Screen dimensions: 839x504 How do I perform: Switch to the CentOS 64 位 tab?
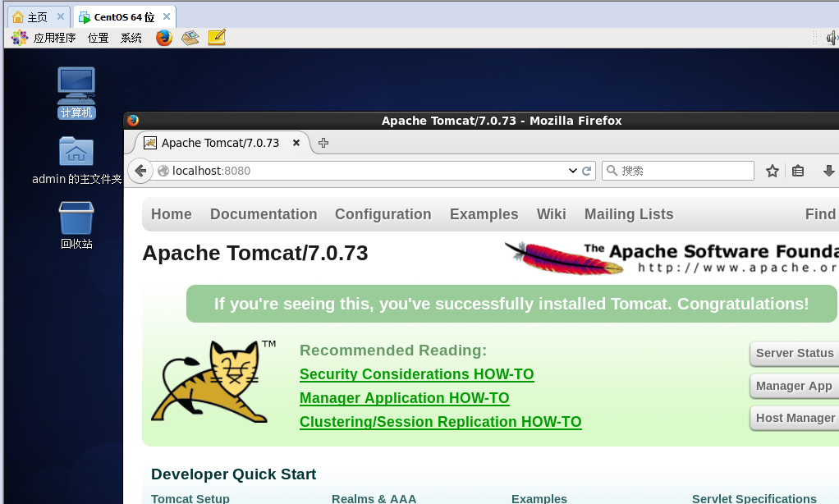tap(124, 17)
